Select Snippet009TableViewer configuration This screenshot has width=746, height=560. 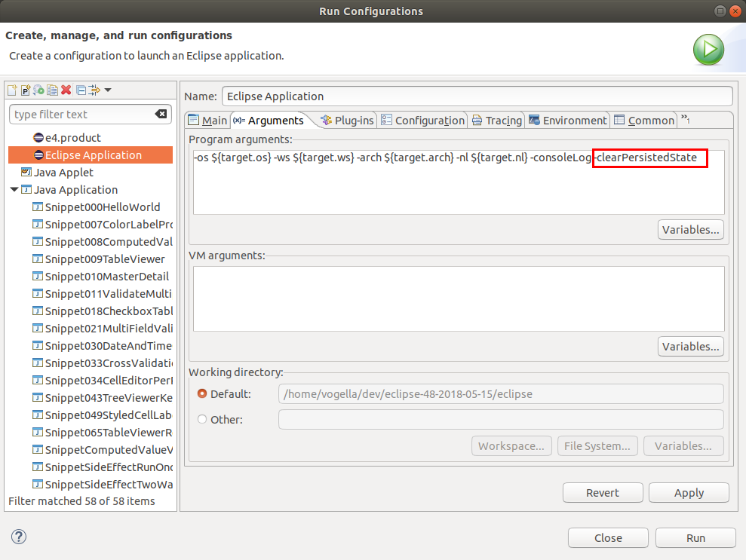[x=105, y=259]
